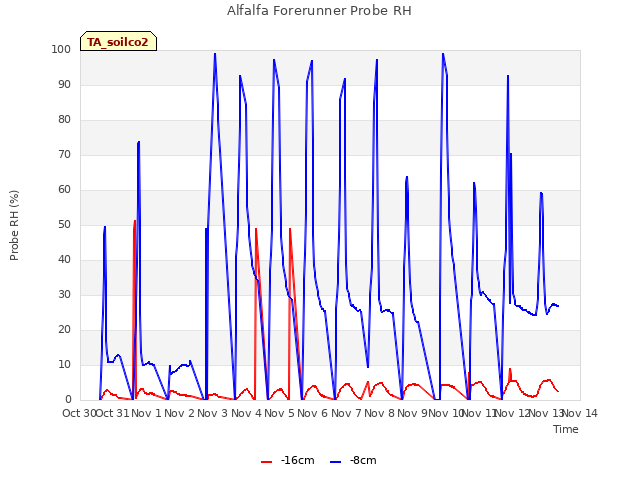Viewport: 640px width, 480px height.
Task: Click the Nov 9 x-axis tick label
Action: click(412, 413)
